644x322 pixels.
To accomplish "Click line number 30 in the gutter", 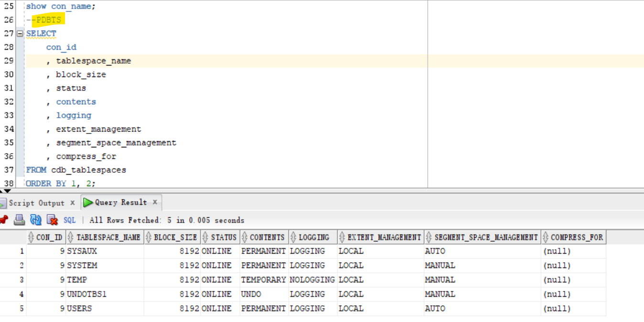I will pyautogui.click(x=9, y=75).
